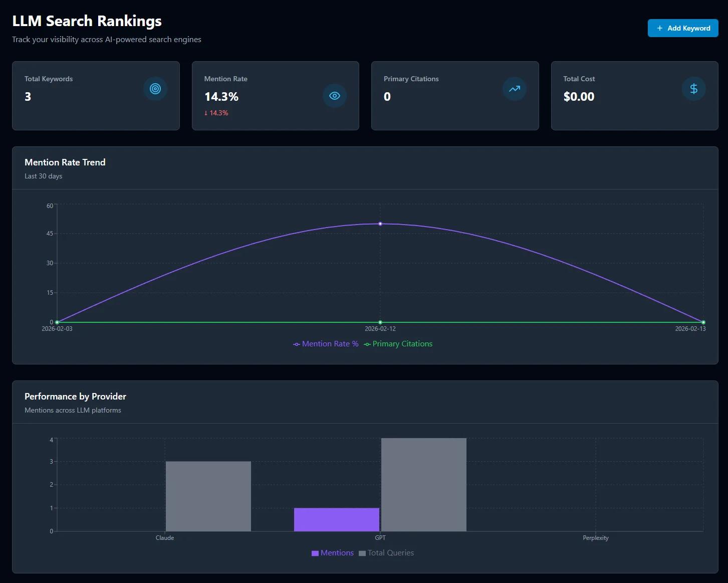The height and width of the screenshot is (583, 728).
Task: Select the Perplexity axis label
Action: pos(595,537)
